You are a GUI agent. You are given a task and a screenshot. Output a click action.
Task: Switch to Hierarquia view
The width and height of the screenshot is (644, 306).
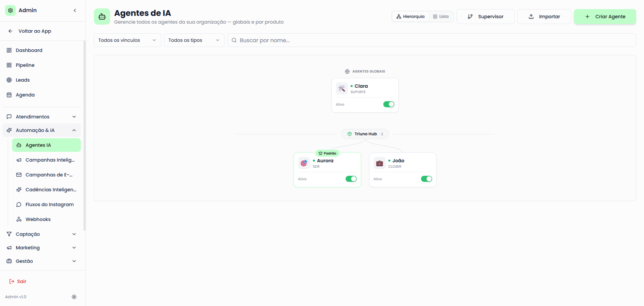point(410,17)
